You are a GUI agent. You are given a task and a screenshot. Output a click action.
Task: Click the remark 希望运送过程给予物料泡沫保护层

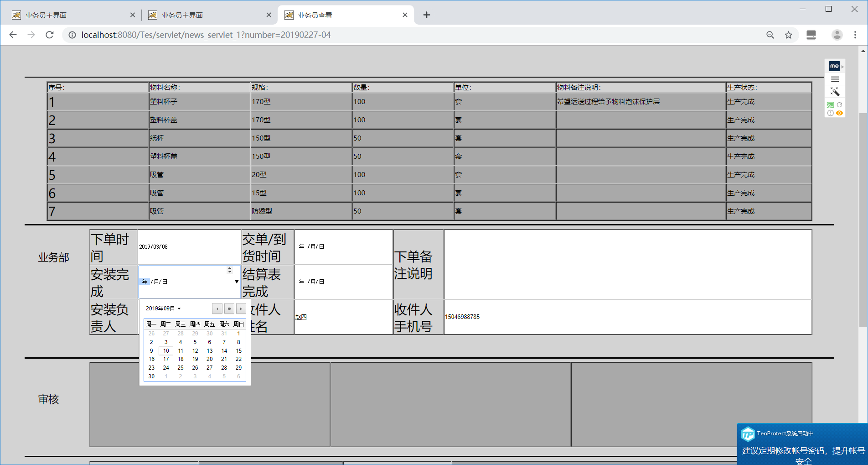tap(608, 102)
